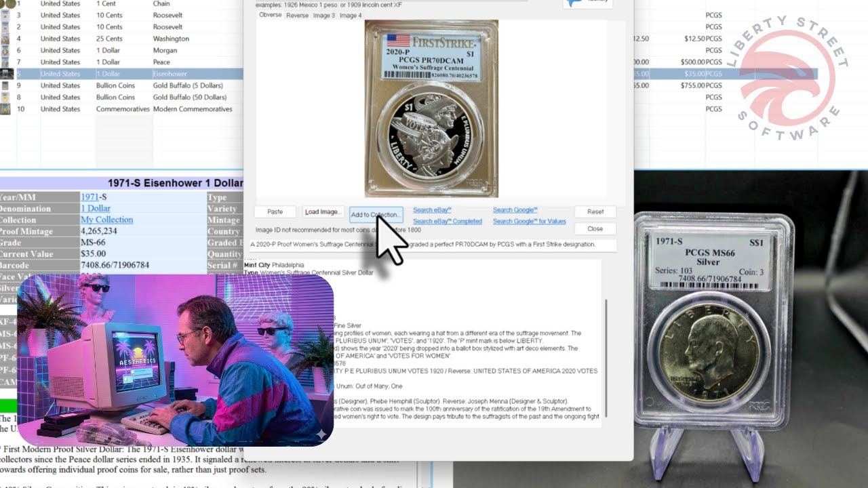Click the Washington 25 Cents row thumbnail
Screen dimensions: 868x488
click(6, 39)
